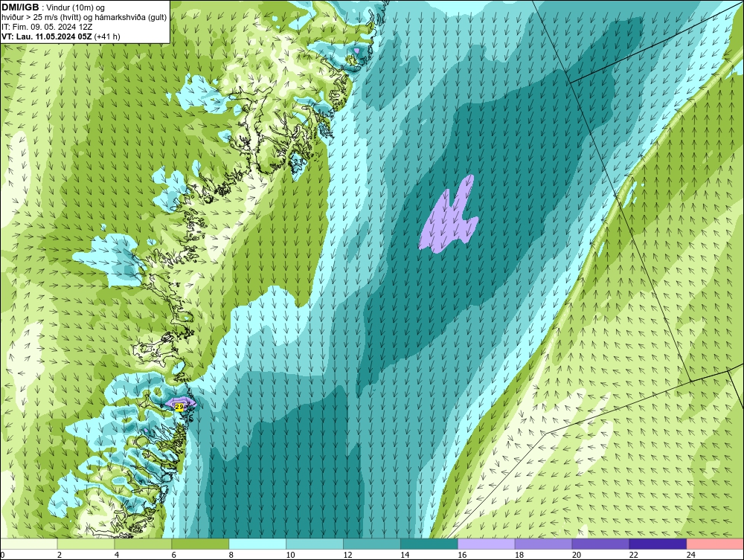Click the 2-4 m/s light green legend swatch
The width and height of the screenshot is (744, 560).
[86, 544]
